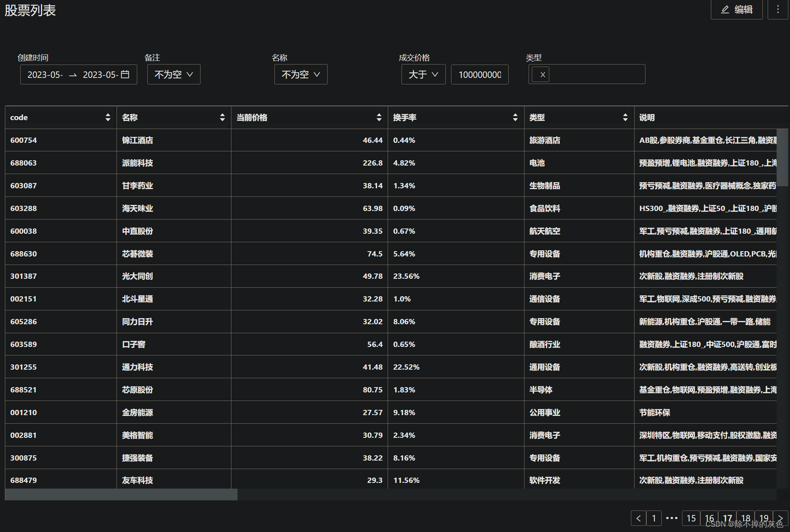This screenshot has width=790, height=532.
Task: Expand 备注 不为空 dropdown
Action: coord(174,74)
